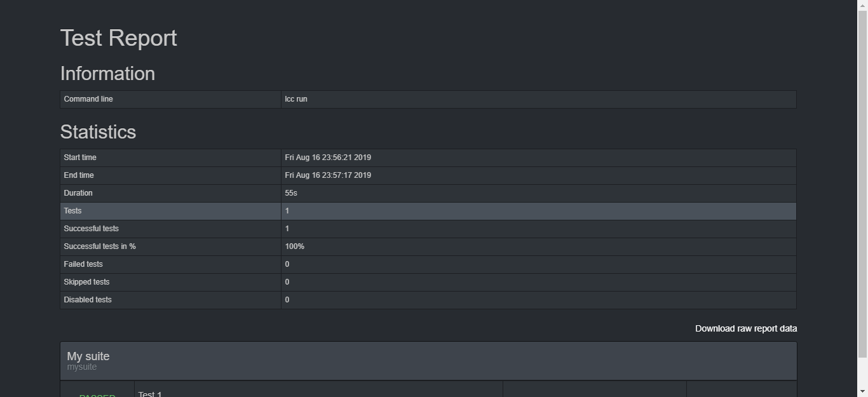
Task: Click the scrollbar up arrow
Action: pos(862,5)
